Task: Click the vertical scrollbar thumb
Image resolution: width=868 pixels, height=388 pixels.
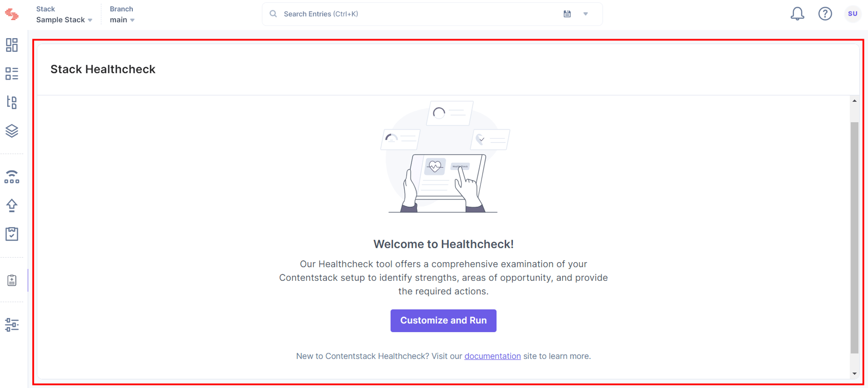Action: (x=854, y=238)
